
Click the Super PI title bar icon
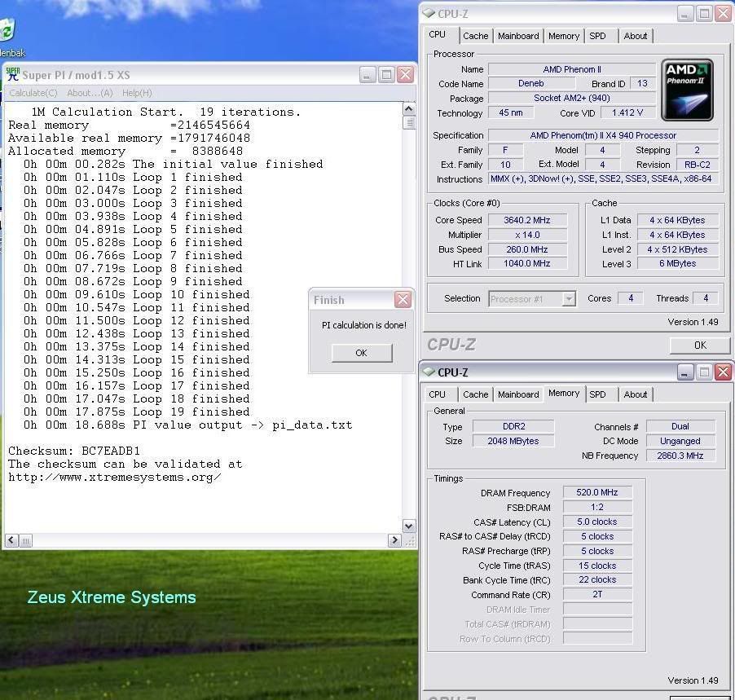coord(13,74)
